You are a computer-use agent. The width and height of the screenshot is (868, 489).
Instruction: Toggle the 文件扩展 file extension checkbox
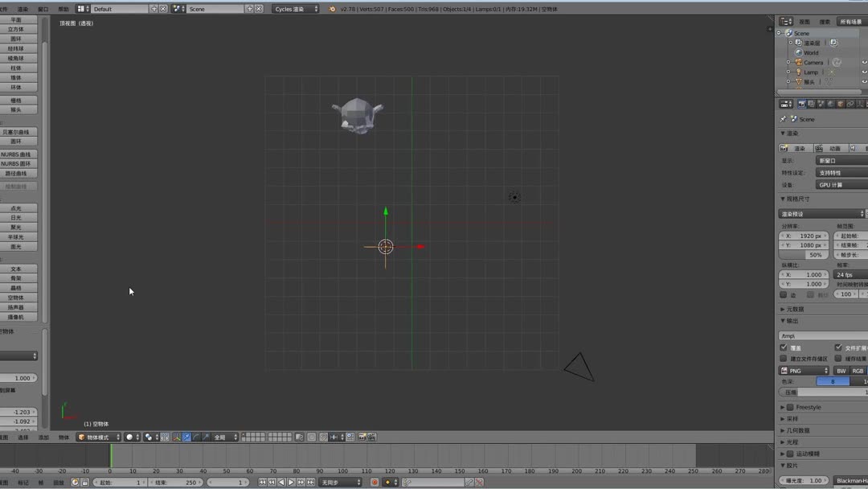tap(837, 347)
